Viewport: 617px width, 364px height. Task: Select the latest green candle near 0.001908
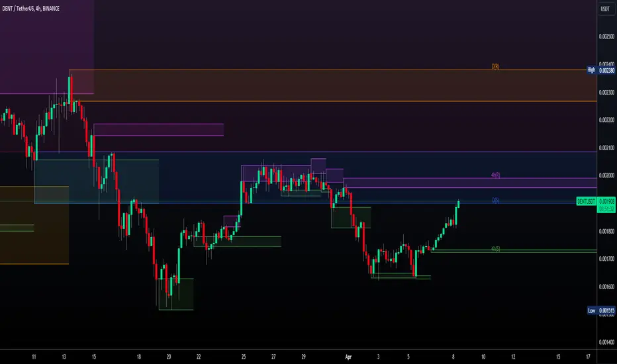tap(458, 204)
